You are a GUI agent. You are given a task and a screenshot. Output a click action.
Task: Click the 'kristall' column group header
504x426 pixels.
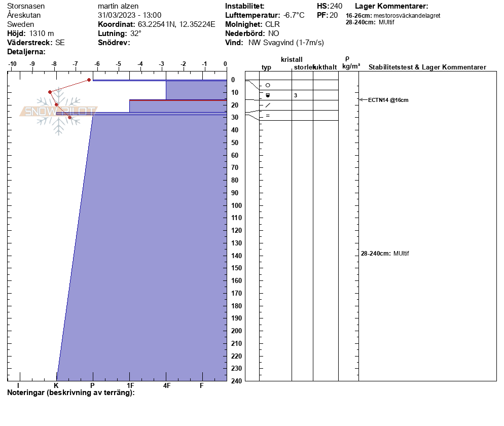(x=292, y=59)
